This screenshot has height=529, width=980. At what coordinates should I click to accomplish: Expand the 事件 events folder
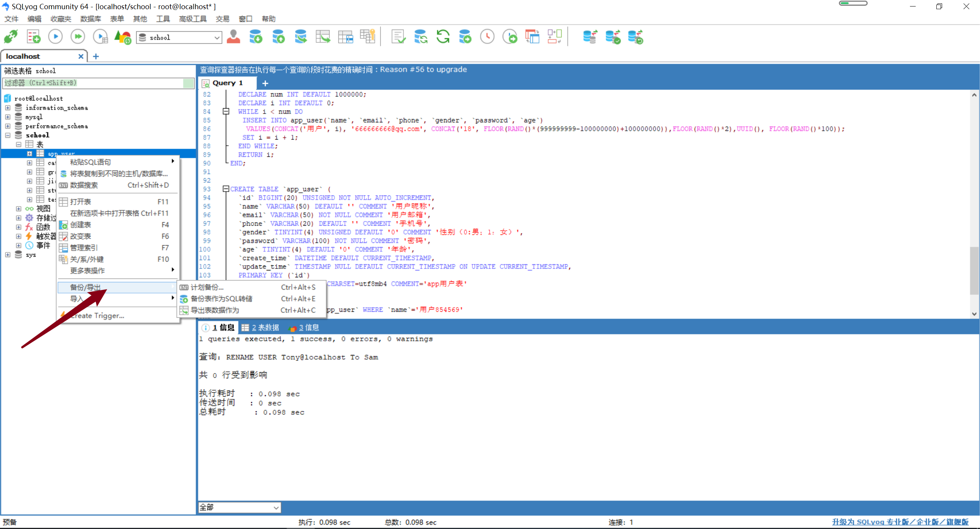[18, 246]
